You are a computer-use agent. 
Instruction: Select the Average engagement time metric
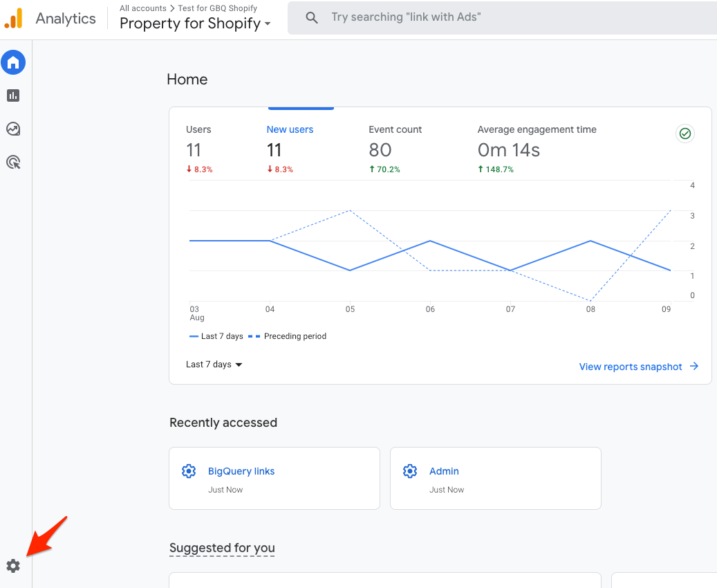[537, 149]
